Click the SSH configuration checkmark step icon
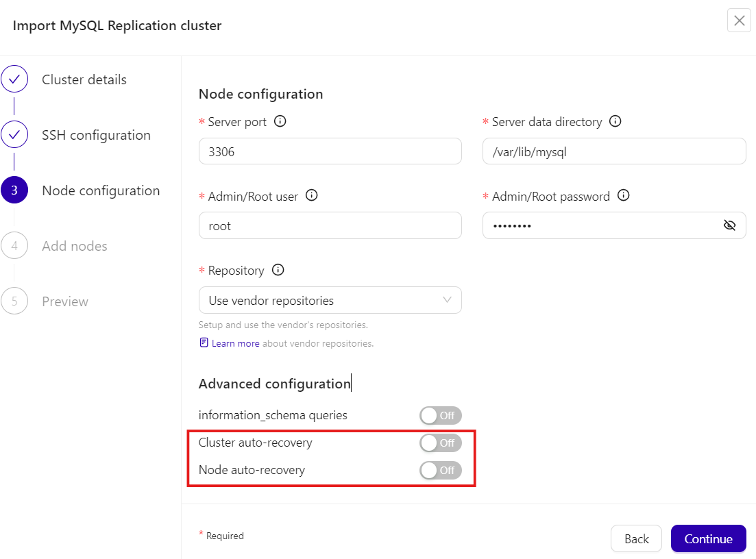Viewport: 756px width, 559px height. pyautogui.click(x=14, y=135)
